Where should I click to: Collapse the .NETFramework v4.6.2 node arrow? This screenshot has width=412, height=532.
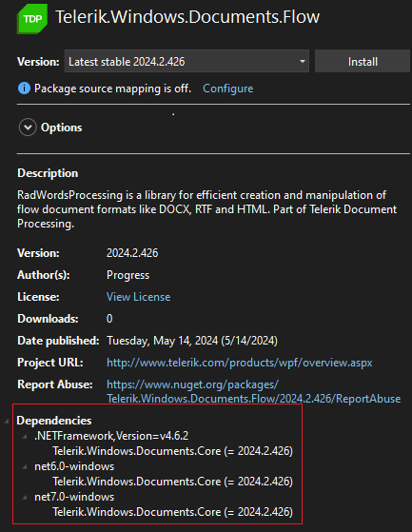tap(25, 437)
